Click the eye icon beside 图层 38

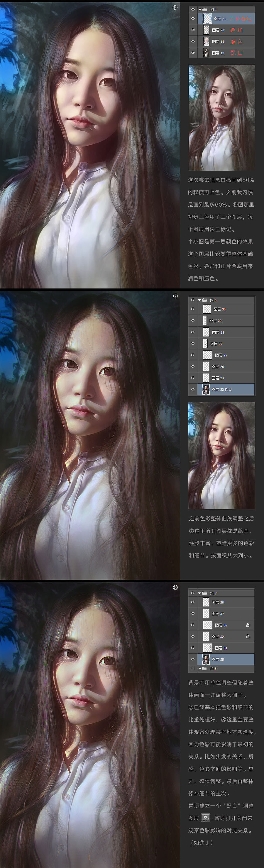193,602
